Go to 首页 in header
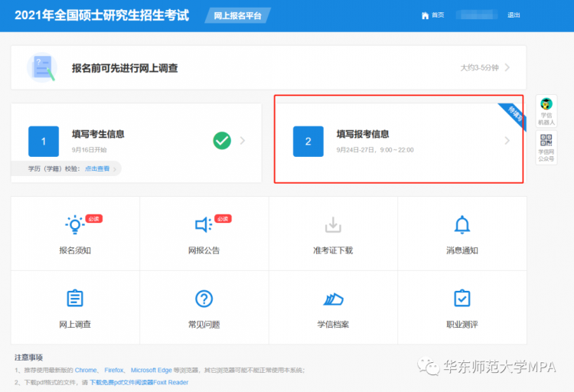The image size is (574, 392). [433, 15]
